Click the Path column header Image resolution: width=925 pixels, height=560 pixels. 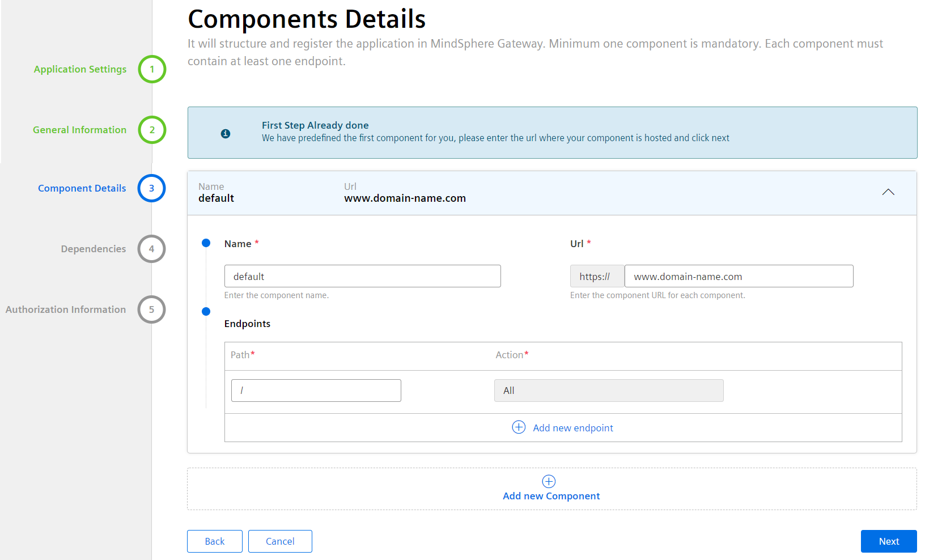(243, 355)
